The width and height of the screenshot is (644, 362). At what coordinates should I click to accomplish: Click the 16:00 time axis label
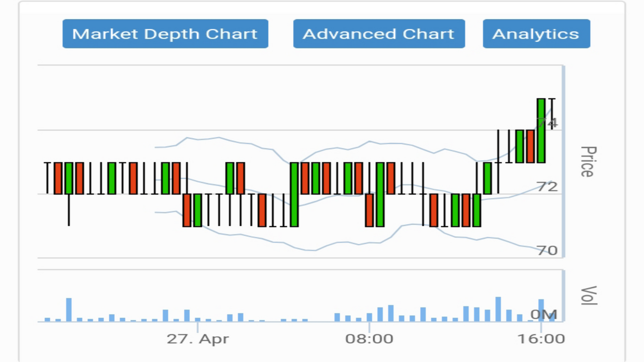(541, 339)
